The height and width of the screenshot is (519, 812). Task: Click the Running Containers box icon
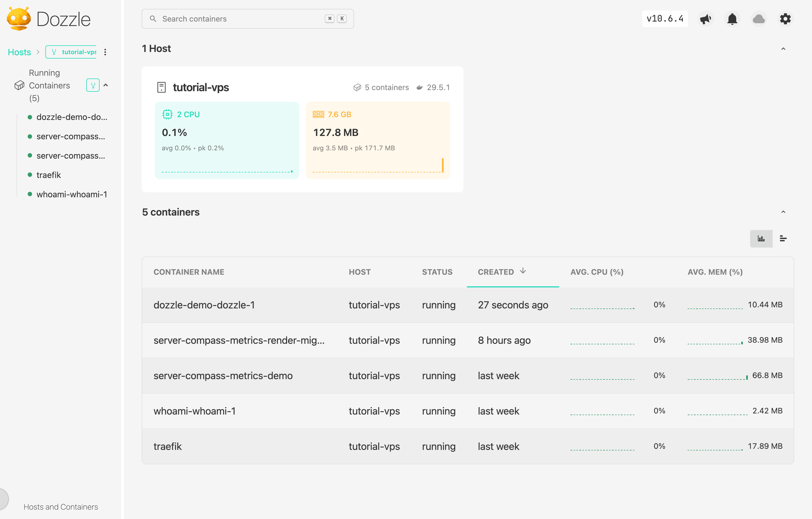19,85
